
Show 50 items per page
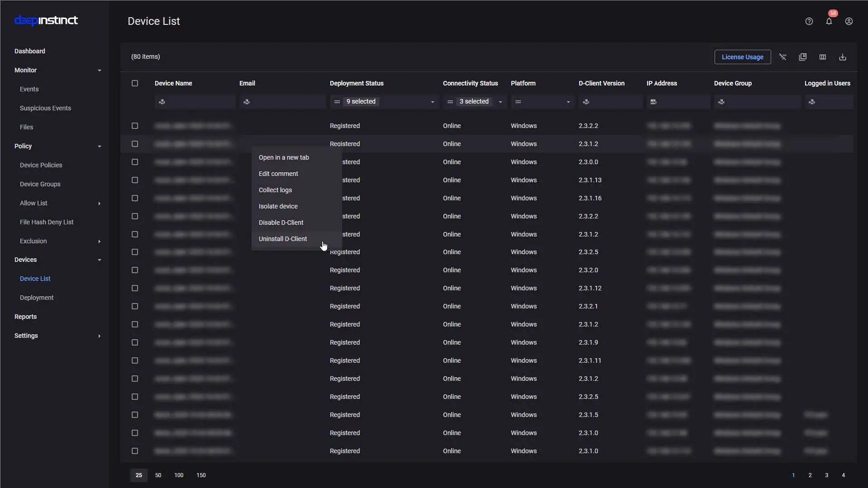158,475
